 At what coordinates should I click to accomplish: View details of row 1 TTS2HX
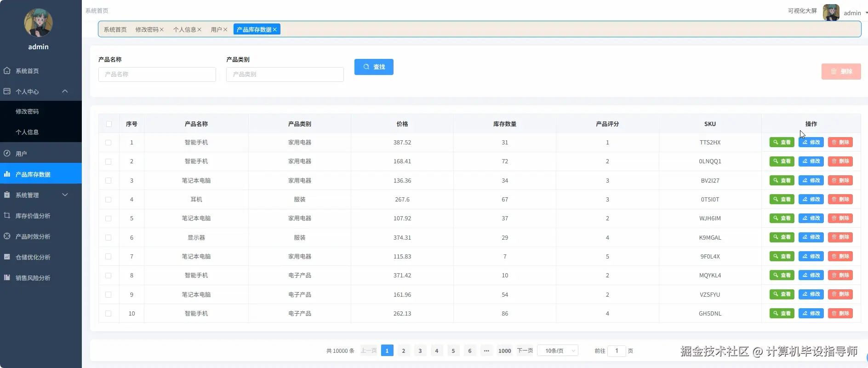pyautogui.click(x=782, y=143)
